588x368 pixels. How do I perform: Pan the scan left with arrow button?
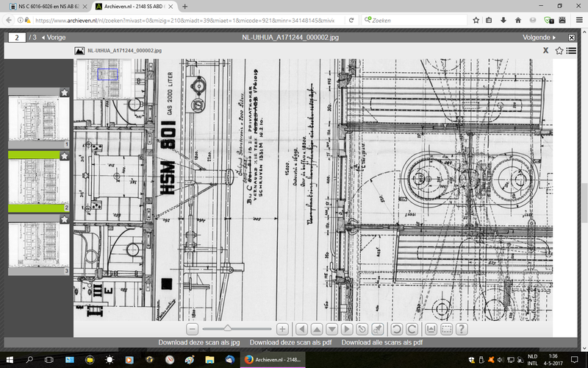pos(301,329)
